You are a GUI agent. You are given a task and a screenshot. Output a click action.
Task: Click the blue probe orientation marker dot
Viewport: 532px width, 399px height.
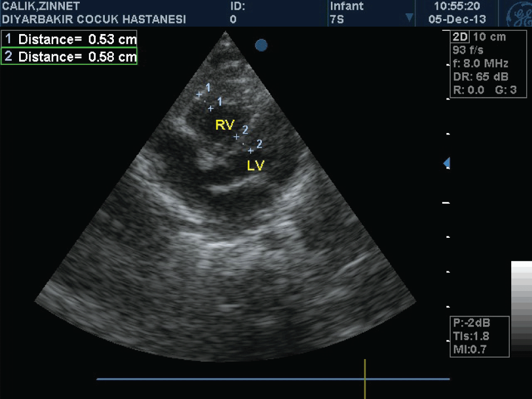(x=261, y=46)
